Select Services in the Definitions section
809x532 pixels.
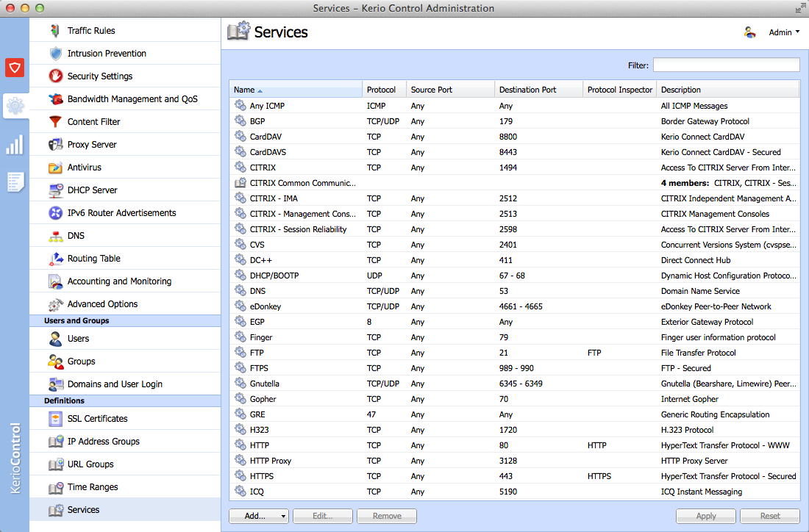pos(125,510)
